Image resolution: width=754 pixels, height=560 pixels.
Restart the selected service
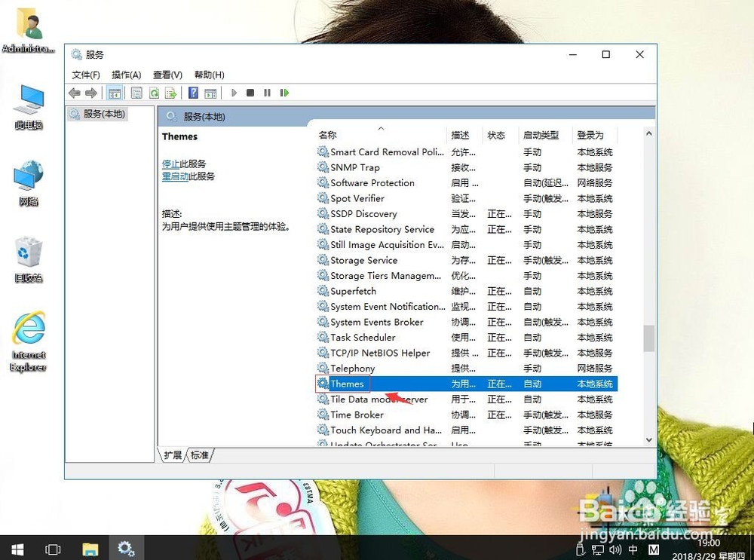tap(284, 93)
